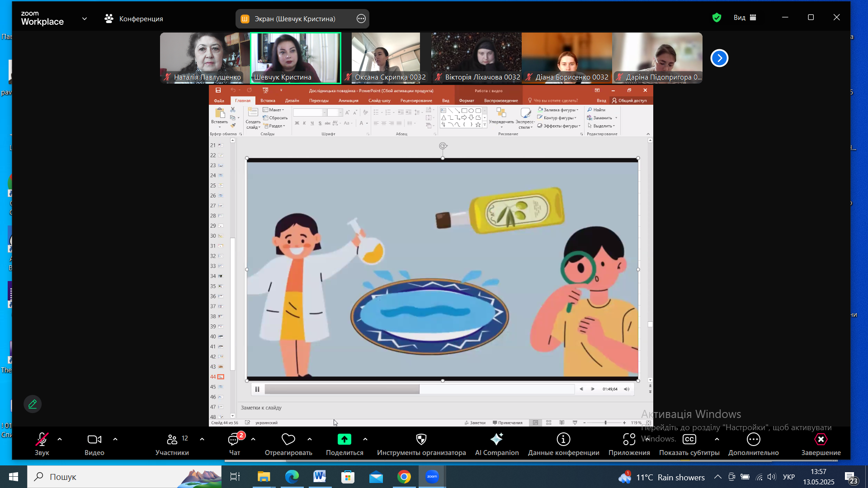Expand chat options arrow
The width and height of the screenshot is (868, 488).
point(253,439)
